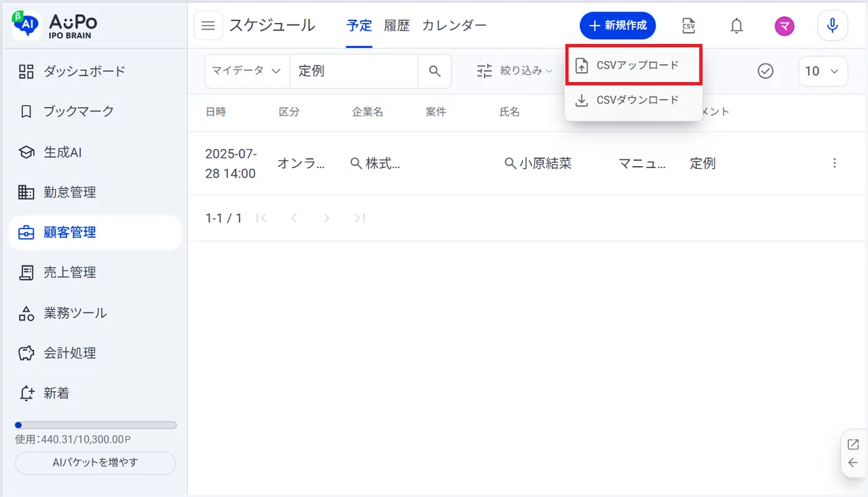Click the AuPo IPO BRAIN logo
The height and width of the screenshot is (497, 868).
click(55, 25)
